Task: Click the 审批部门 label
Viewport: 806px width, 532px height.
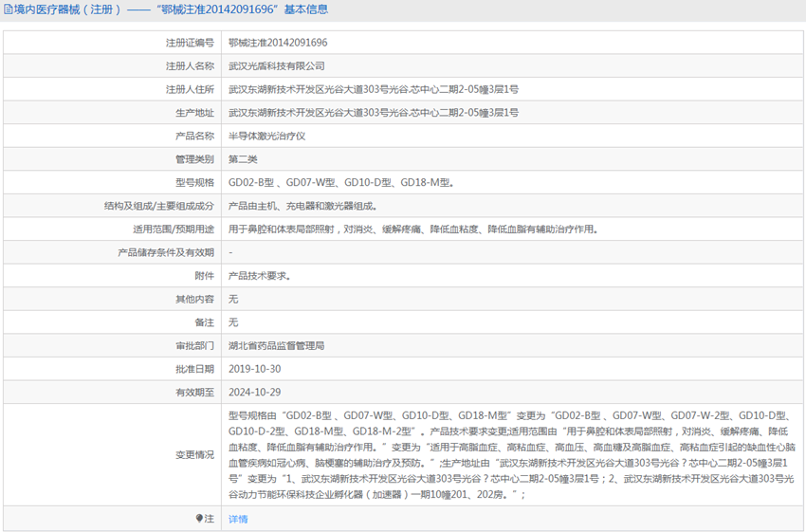Action: (x=194, y=346)
